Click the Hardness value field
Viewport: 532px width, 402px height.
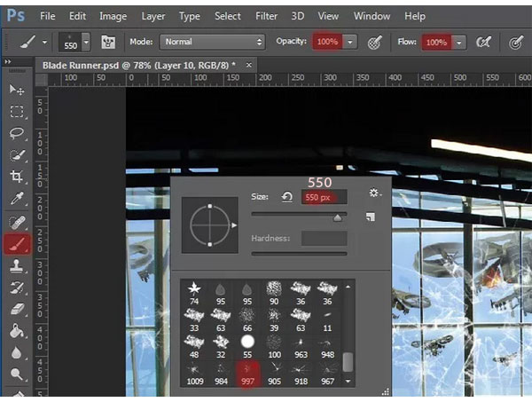pos(324,238)
